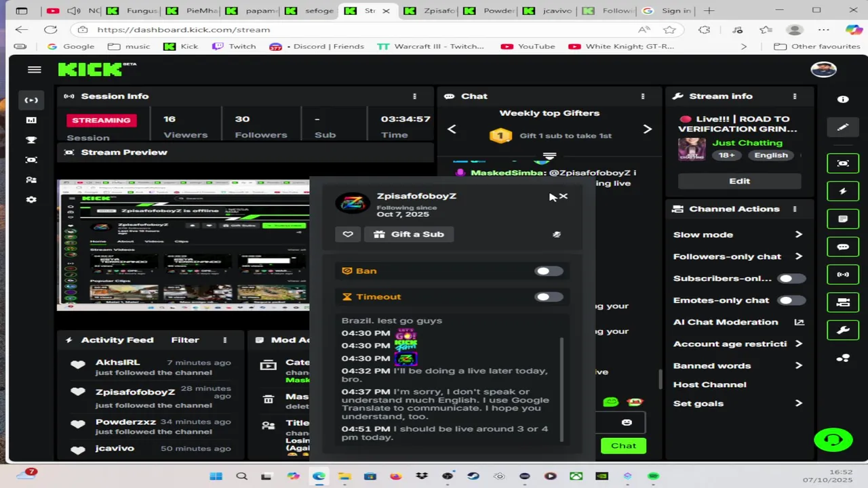
Task: Open the green headset support button
Action: coord(833,439)
